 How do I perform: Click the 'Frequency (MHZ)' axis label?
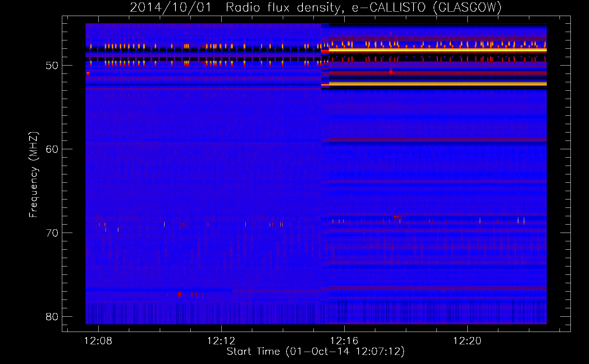(x=33, y=175)
